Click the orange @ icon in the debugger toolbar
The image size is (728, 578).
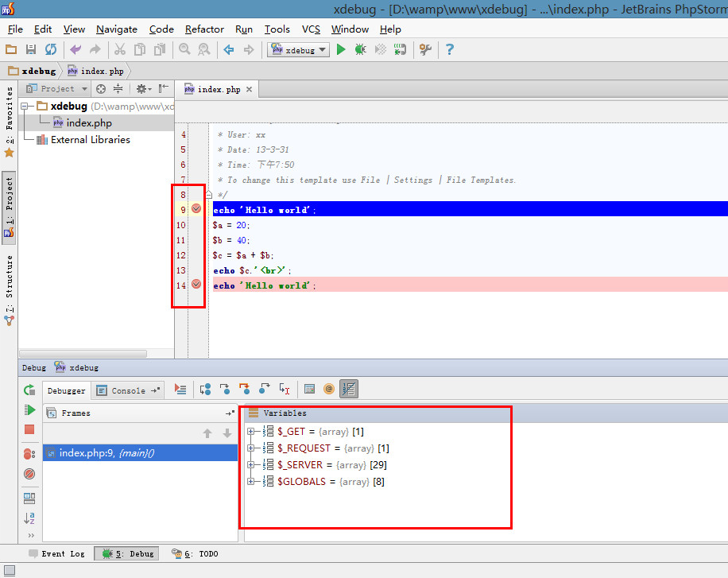point(329,390)
